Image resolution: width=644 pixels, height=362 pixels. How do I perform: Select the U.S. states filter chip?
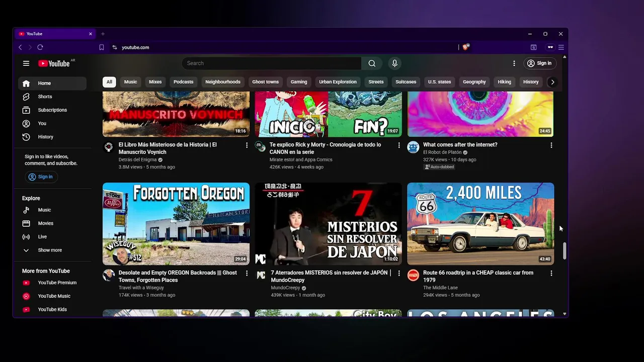tap(440, 82)
